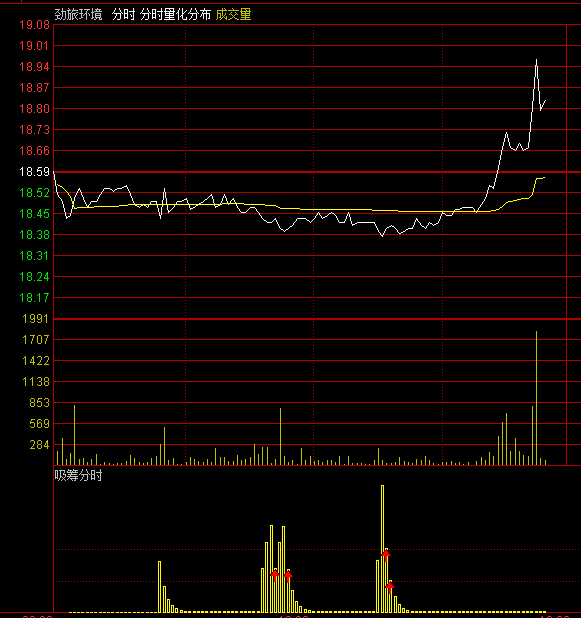The width and height of the screenshot is (581, 618).
Task: Click price label 18.94
Action: click(x=35, y=67)
